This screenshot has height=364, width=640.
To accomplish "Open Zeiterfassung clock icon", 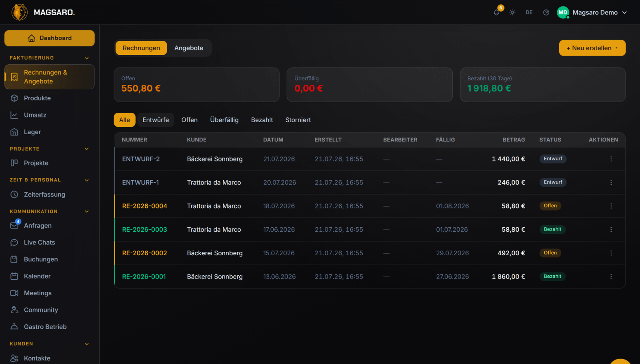I will [14, 195].
